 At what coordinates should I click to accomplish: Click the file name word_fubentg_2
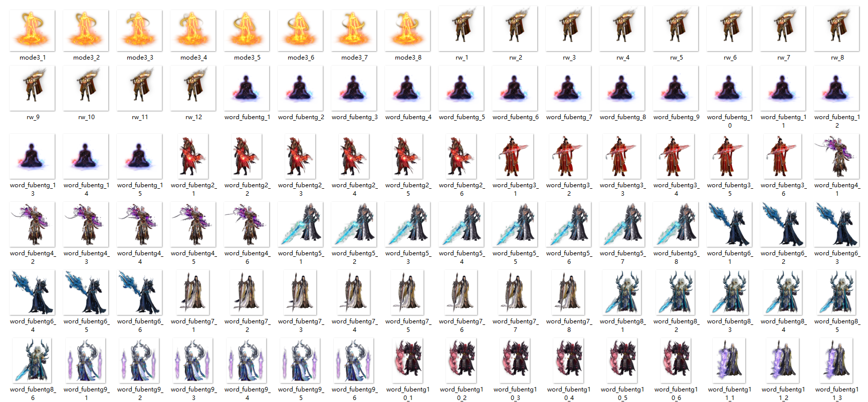(301, 117)
